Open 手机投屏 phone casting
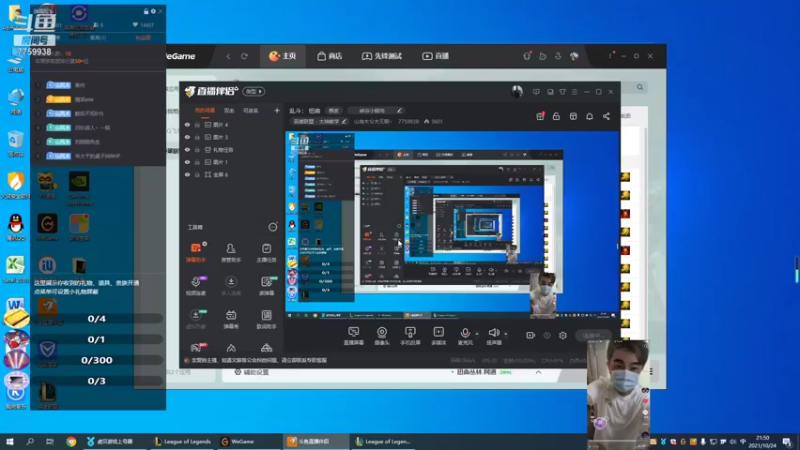 point(410,336)
